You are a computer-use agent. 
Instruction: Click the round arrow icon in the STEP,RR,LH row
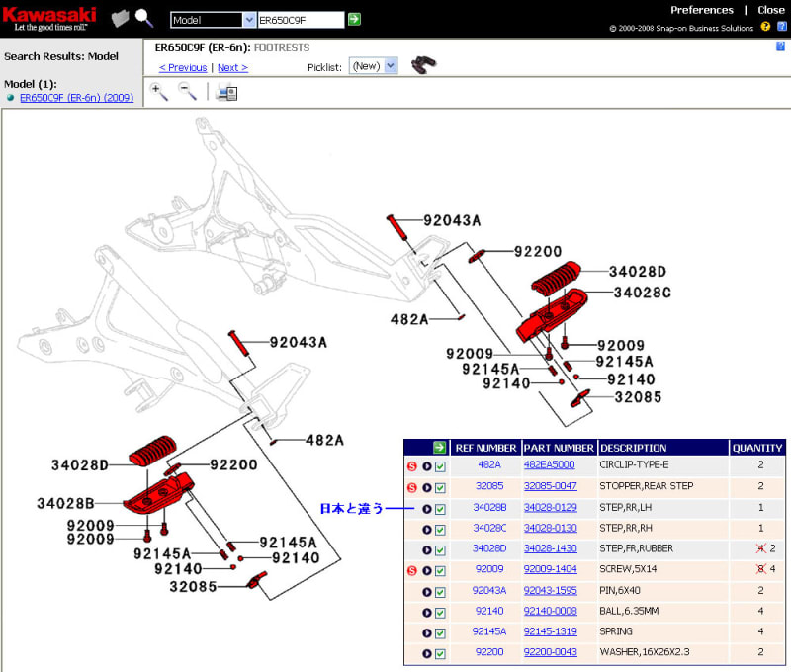point(427,509)
